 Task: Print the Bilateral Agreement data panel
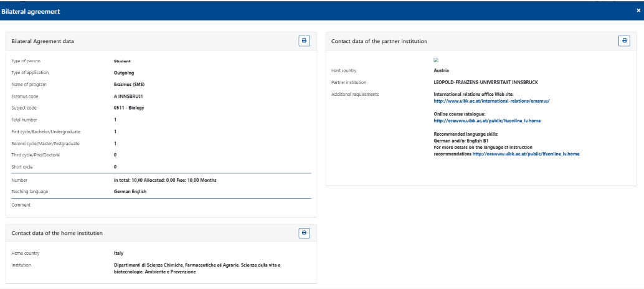click(x=304, y=41)
